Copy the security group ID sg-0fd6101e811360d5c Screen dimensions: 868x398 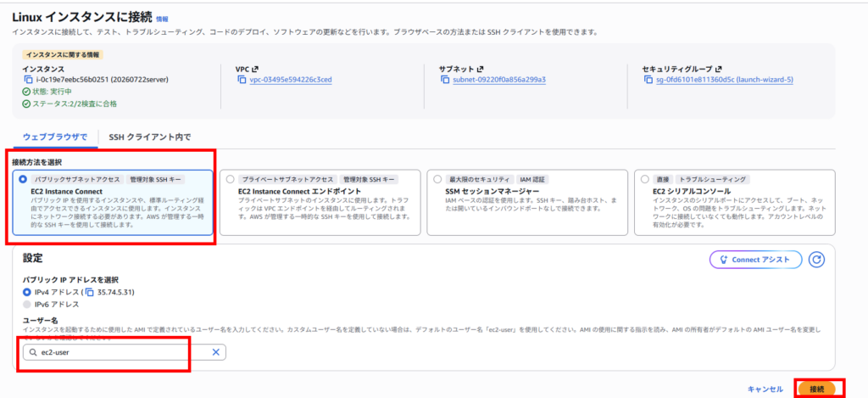[648, 79]
